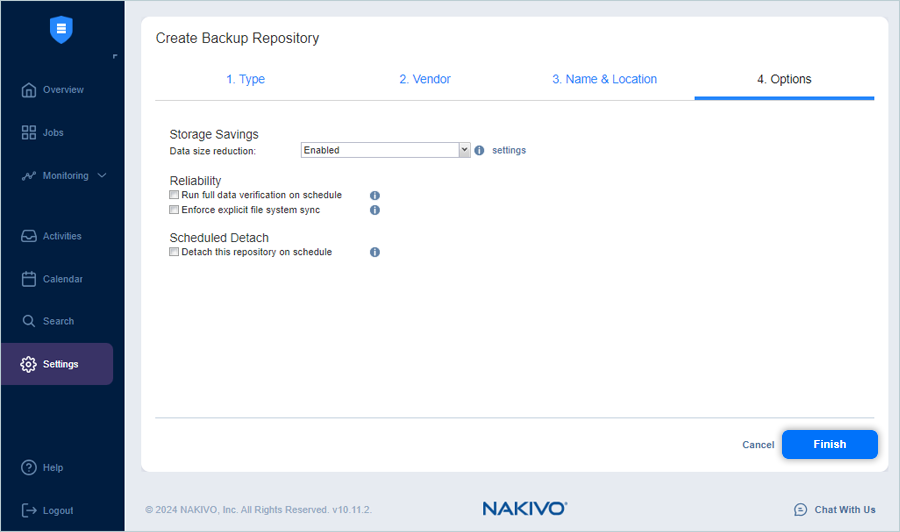Click the Scheduled Detach heading
The image size is (900, 532).
pyautogui.click(x=219, y=238)
